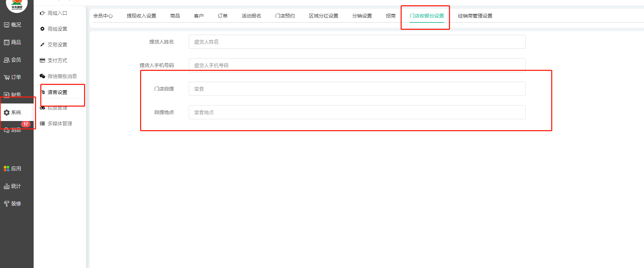This screenshot has width=644, height=268.
Task: Click the 装修 paint roller icon
Action: pos(7,204)
